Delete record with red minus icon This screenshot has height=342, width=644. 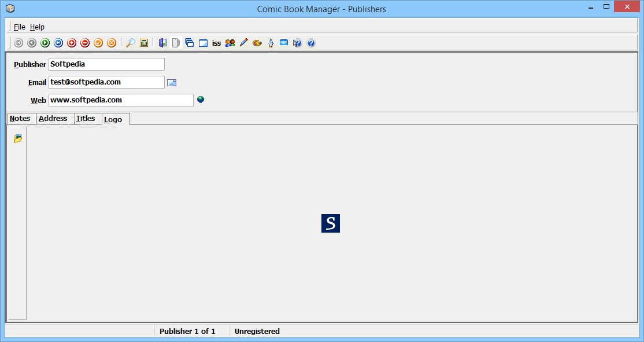click(85, 43)
